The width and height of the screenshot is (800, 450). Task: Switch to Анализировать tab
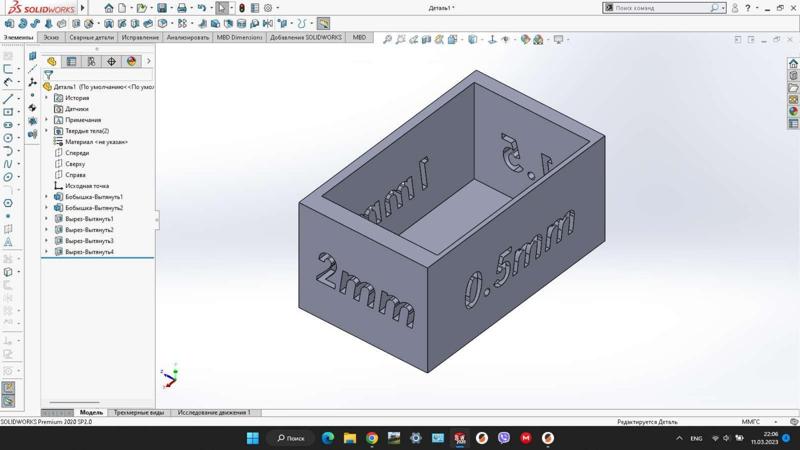[188, 37]
